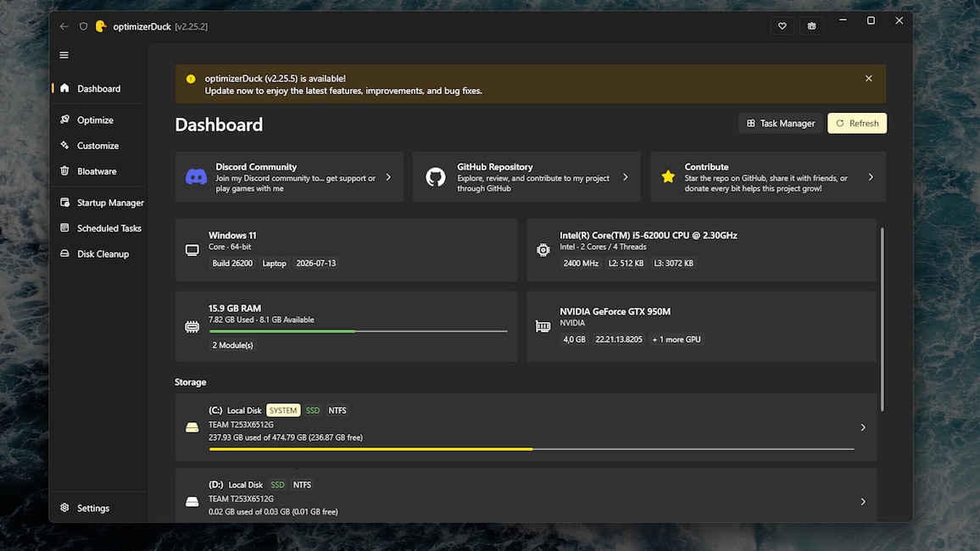The image size is (980, 551).
Task: Click the L2: 512 KB tag
Action: pyautogui.click(x=626, y=263)
